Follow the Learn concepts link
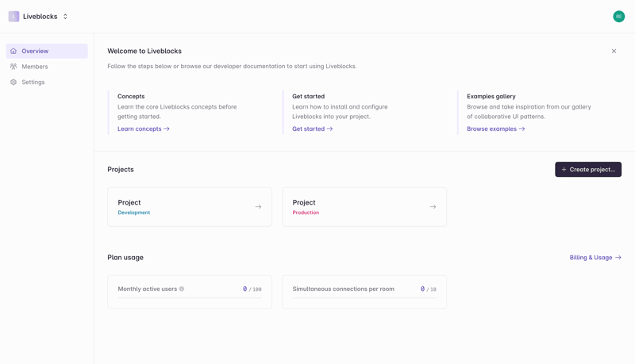The width and height of the screenshot is (635, 364). click(x=144, y=128)
